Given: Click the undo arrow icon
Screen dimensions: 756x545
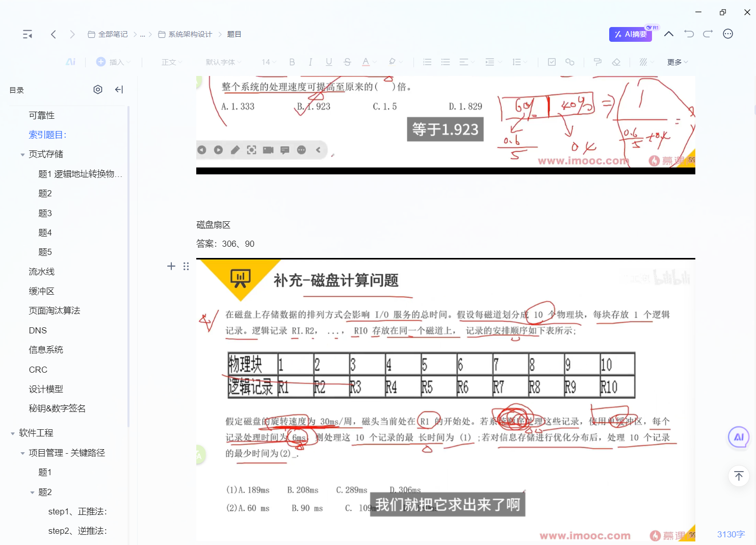Looking at the screenshot, I should [x=689, y=34].
